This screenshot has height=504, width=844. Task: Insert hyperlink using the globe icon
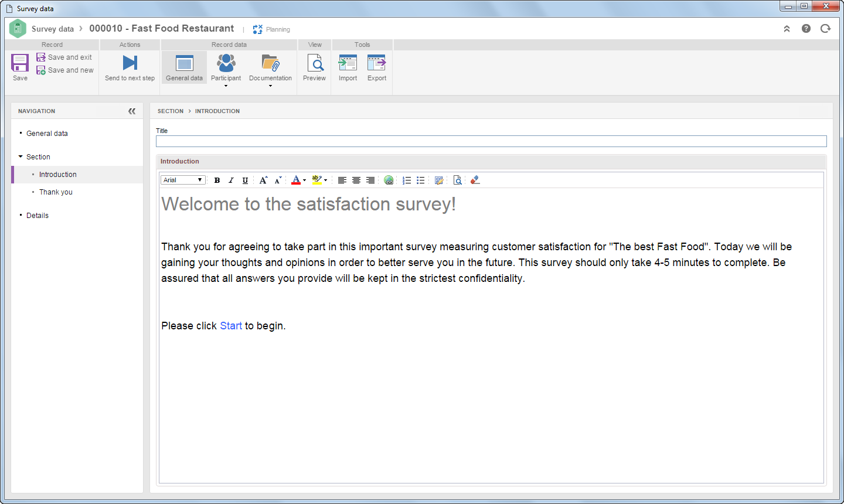(389, 180)
